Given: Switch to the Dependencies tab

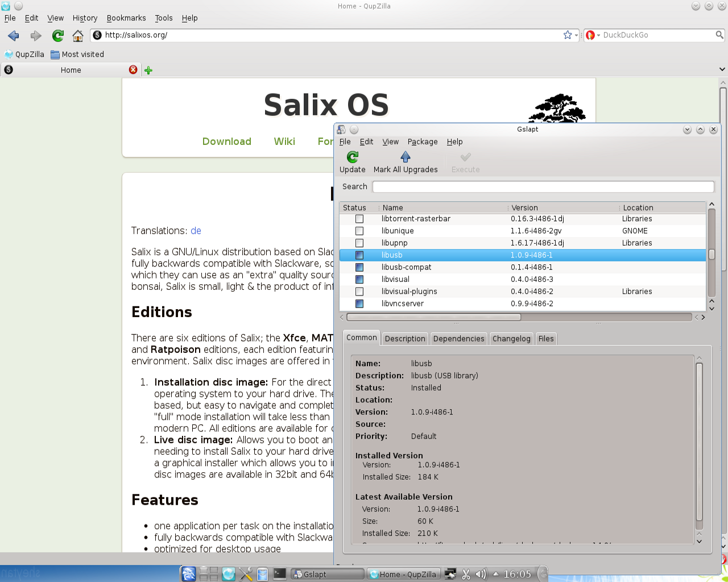Looking at the screenshot, I should tap(458, 339).
